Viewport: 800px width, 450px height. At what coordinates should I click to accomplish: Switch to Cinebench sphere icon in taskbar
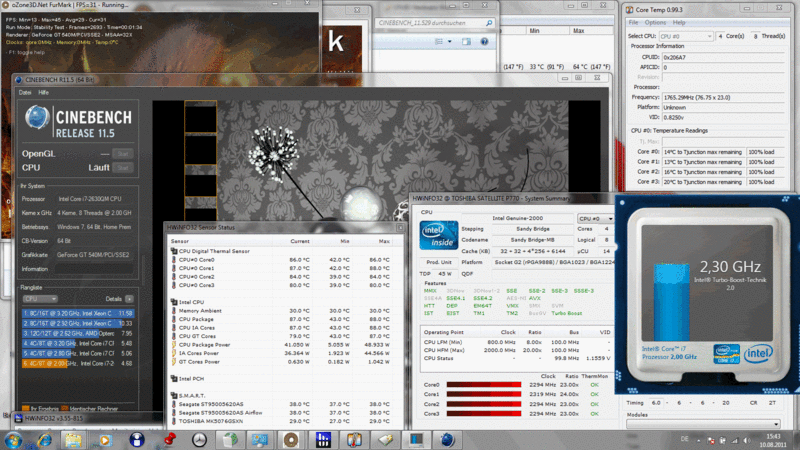tap(447, 440)
